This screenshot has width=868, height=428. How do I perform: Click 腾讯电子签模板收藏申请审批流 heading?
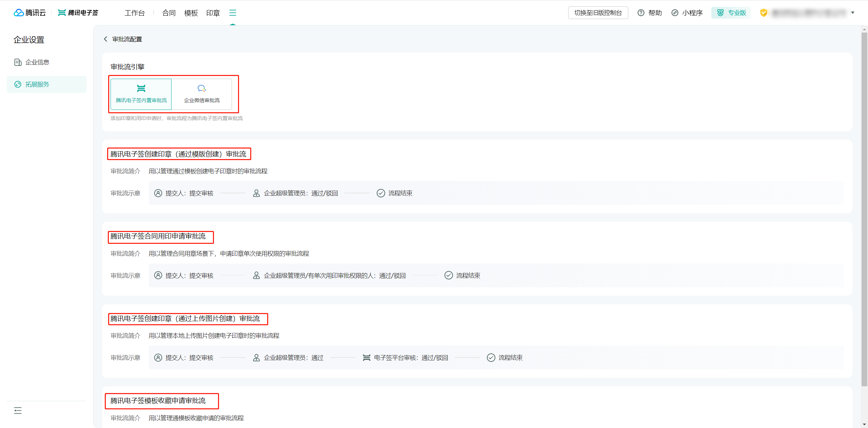point(158,401)
